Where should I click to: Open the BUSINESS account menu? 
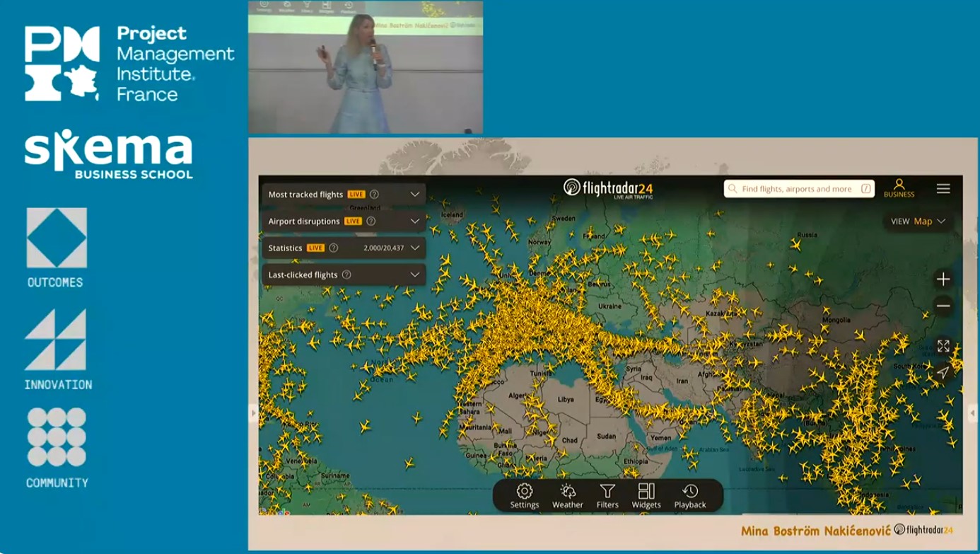click(901, 188)
